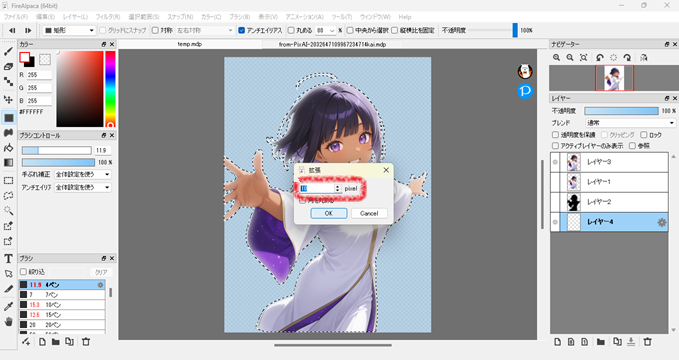The image size is (679, 360).
Task: Enable layer ロック checkbox
Action: click(643, 135)
